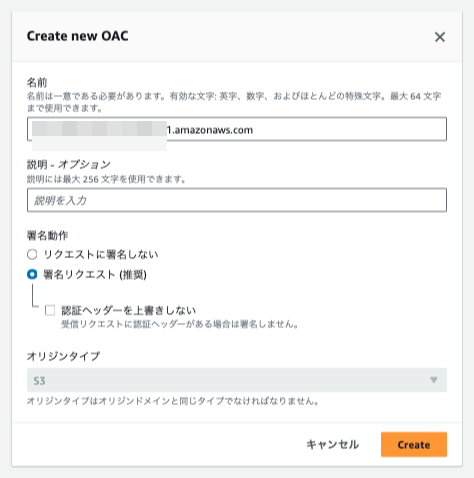
Task: Click the triangle arrow on the S3 dropdown
Action: click(x=433, y=380)
